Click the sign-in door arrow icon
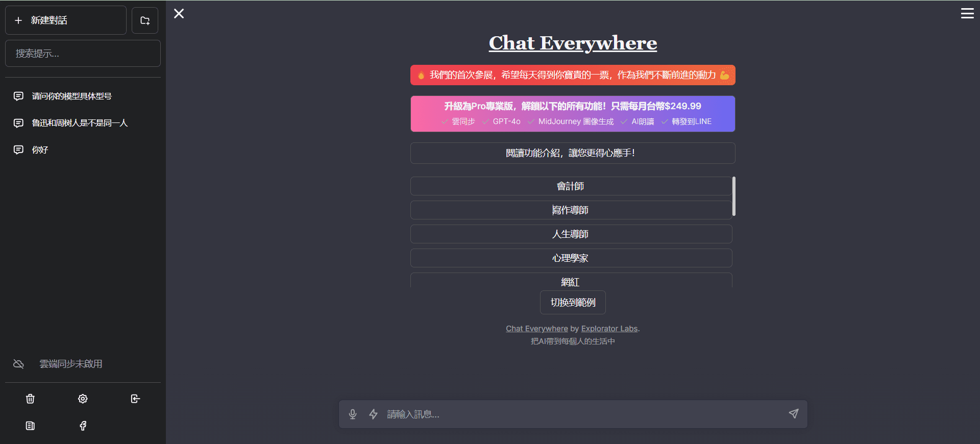 (x=135, y=399)
